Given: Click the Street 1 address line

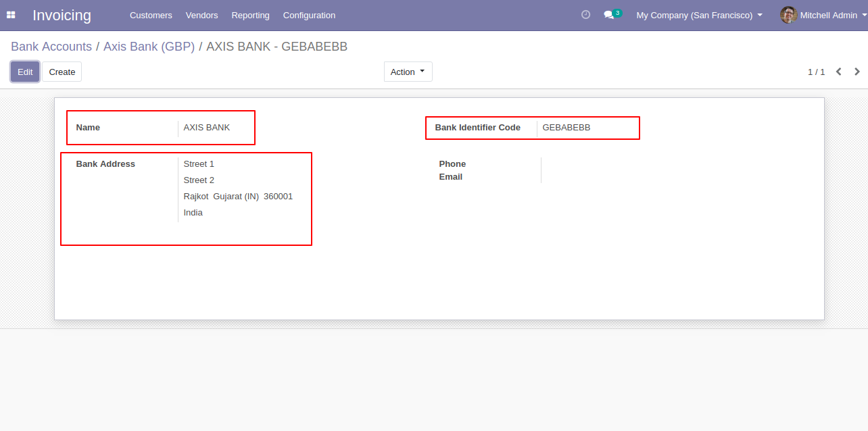Looking at the screenshot, I should (199, 163).
